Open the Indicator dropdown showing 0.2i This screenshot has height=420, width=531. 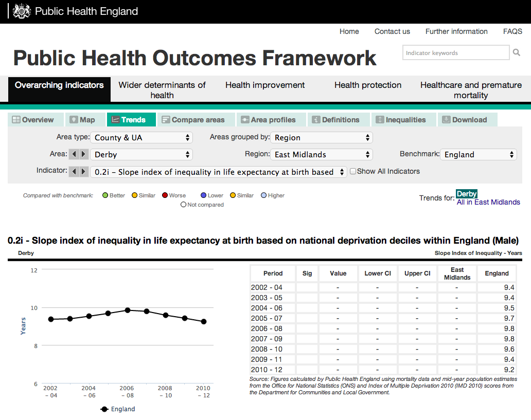tap(219, 172)
